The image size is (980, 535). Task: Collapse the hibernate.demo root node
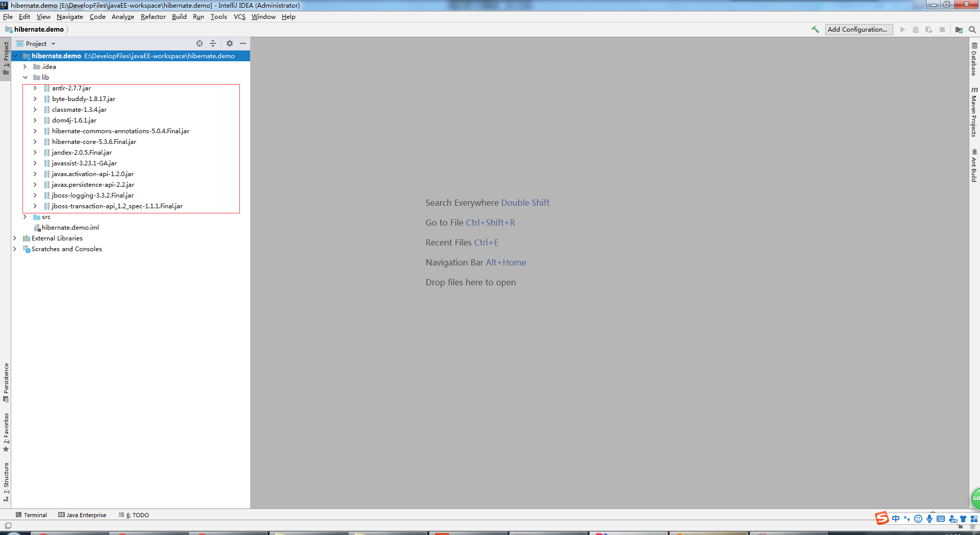(x=15, y=56)
